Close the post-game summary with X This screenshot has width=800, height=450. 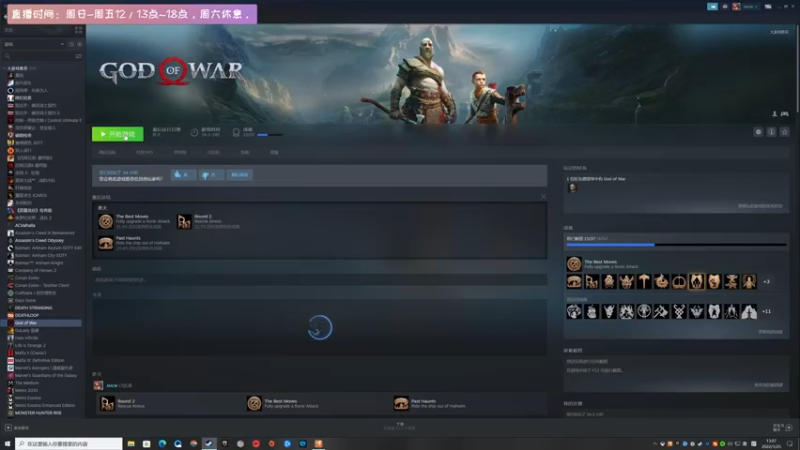coord(543,197)
